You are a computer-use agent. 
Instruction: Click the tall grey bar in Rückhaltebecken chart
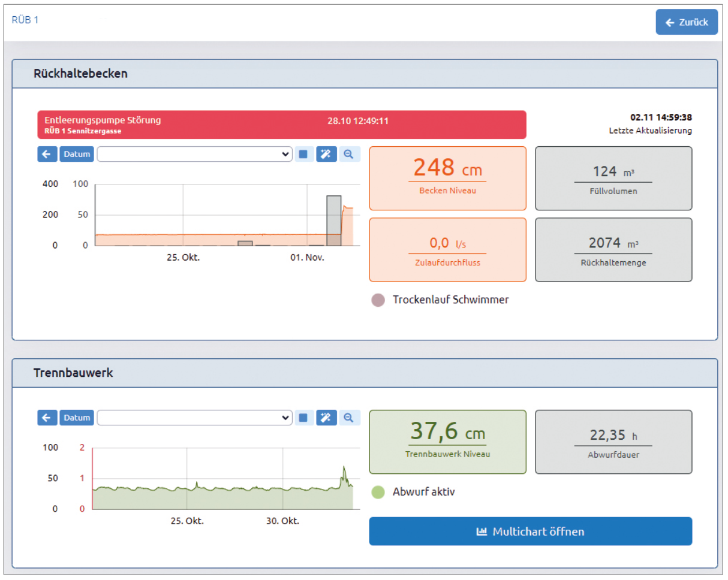coord(334,220)
